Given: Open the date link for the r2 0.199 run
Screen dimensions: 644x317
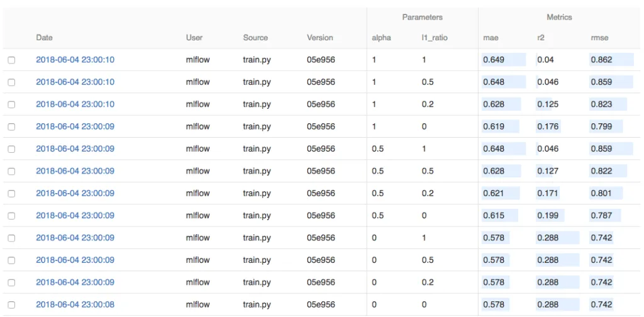Looking at the screenshot, I should pyautogui.click(x=75, y=215).
